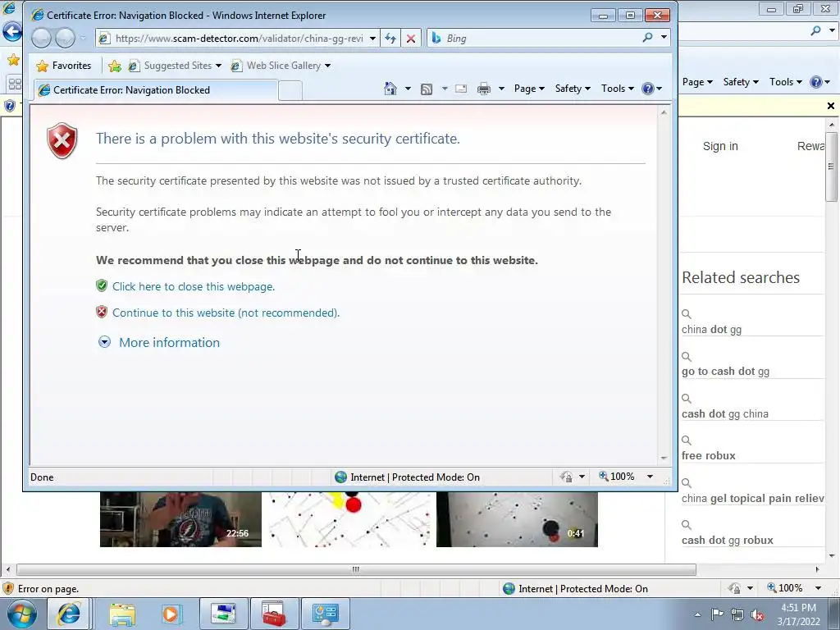Click the Error on page status warning icon
Viewport: 840px width, 630px height.
[x=8, y=588]
